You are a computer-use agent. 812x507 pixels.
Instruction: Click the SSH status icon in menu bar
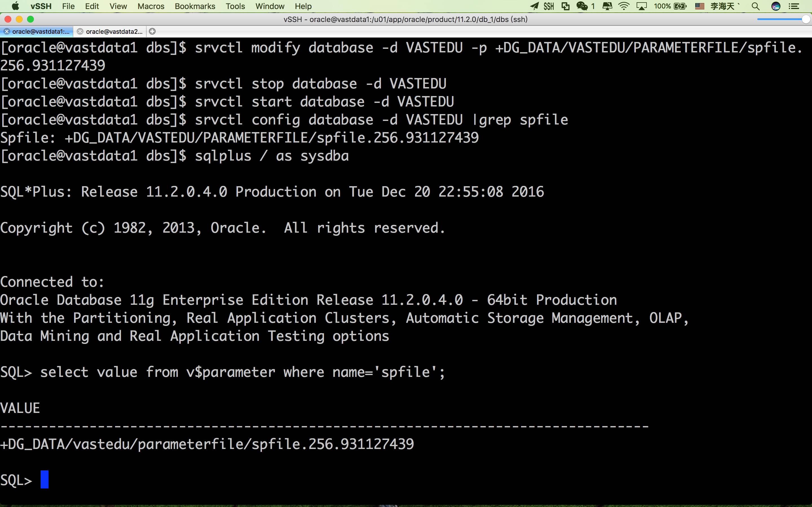point(549,6)
